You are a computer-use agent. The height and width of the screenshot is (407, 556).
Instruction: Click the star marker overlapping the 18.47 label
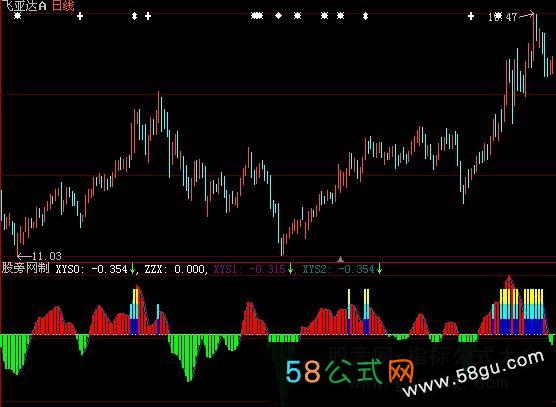498,16
